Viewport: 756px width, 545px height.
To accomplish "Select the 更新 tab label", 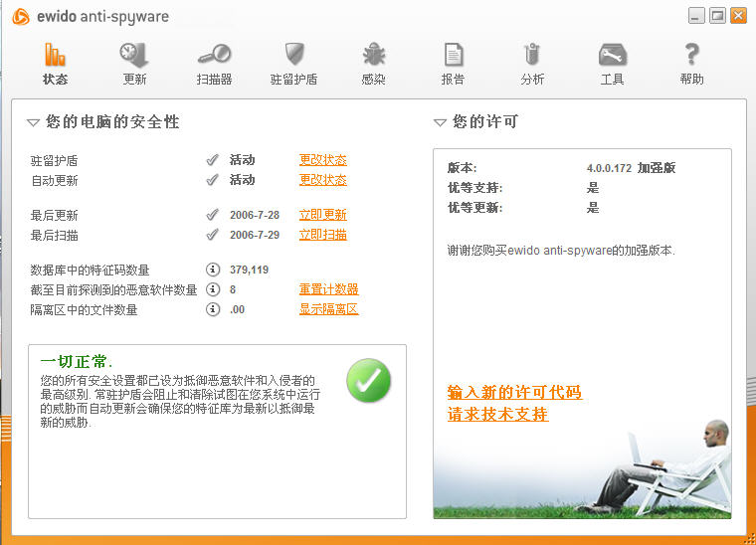I will 134,79.
